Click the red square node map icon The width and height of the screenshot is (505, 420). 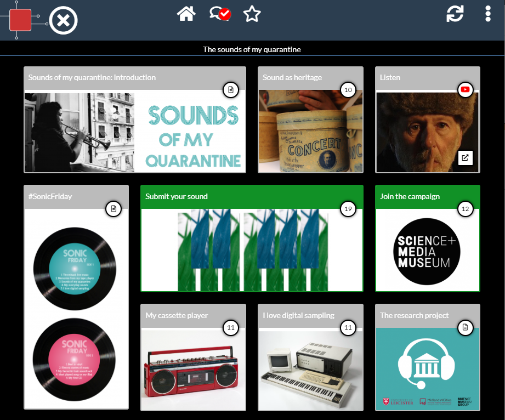[20, 20]
